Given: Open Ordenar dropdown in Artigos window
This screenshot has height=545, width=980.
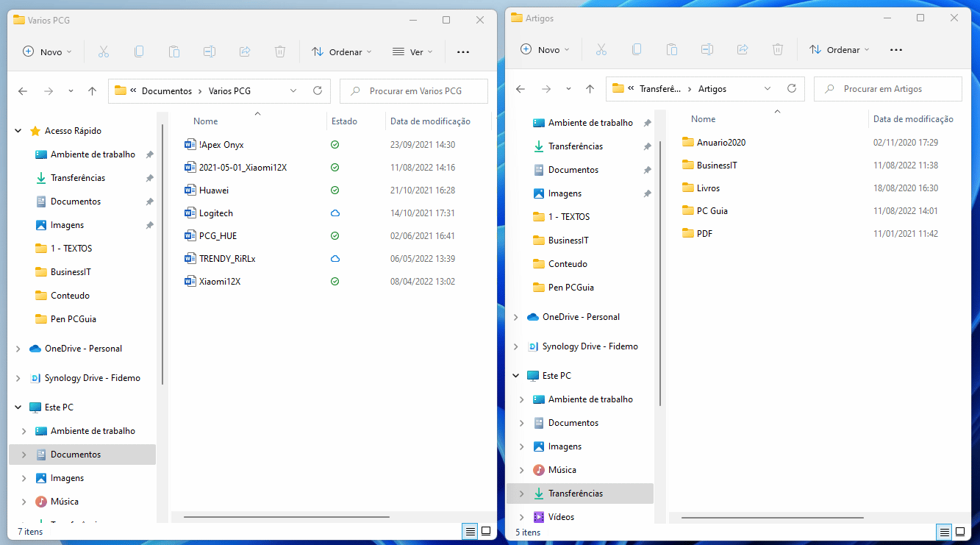Looking at the screenshot, I should [x=839, y=49].
